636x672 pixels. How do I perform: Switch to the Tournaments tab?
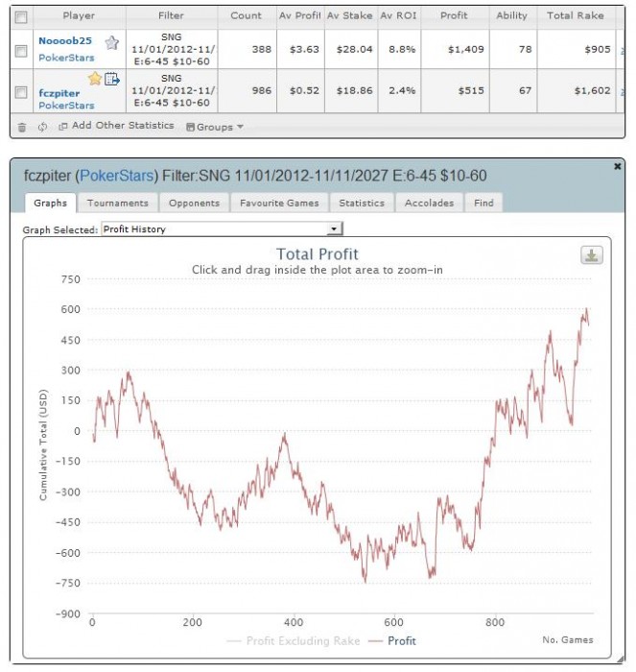(x=118, y=203)
